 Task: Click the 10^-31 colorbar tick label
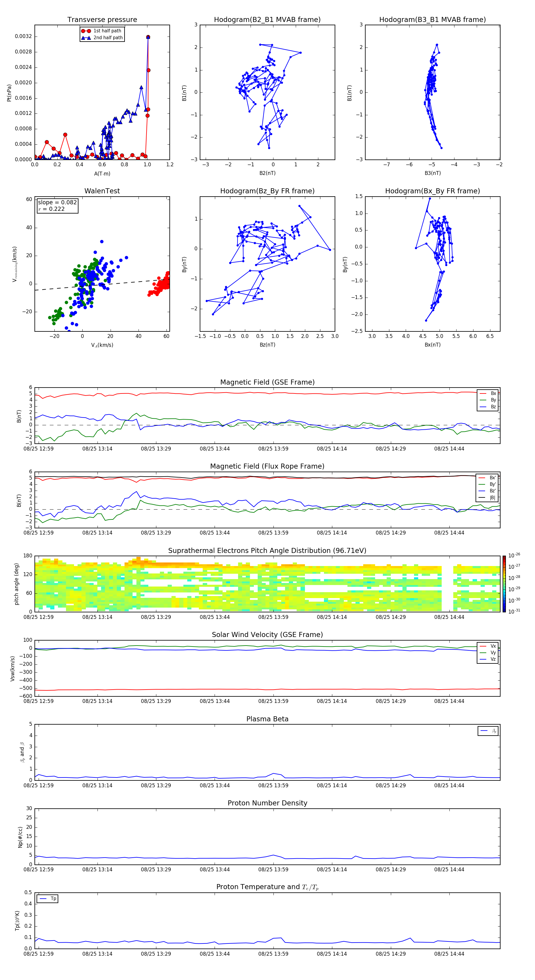click(514, 611)
